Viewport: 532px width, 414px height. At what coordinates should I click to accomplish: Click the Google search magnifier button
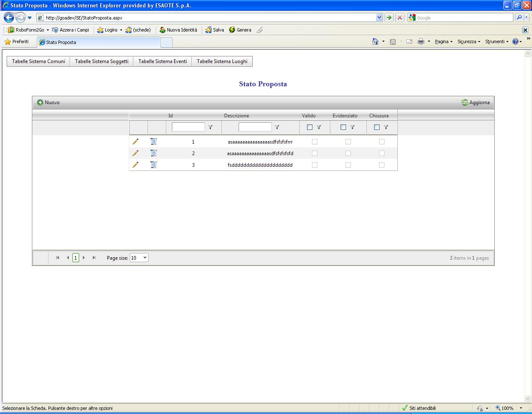pos(519,17)
